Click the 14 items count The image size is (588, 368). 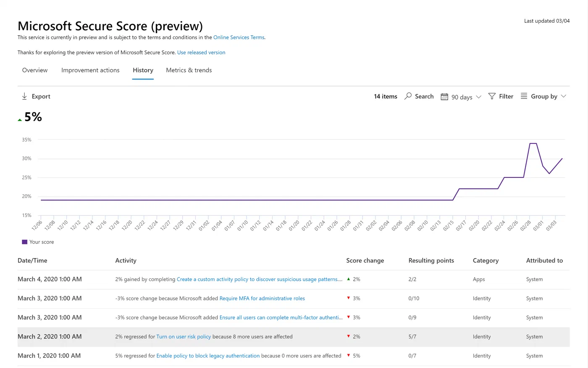click(386, 96)
